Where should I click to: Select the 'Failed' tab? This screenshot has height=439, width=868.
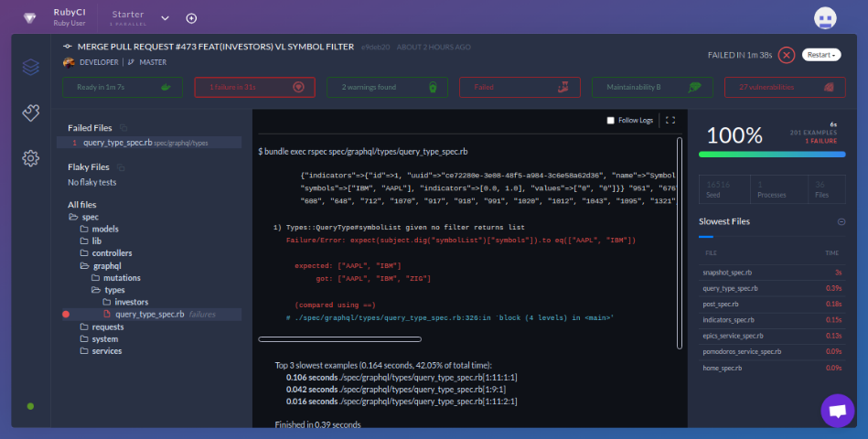520,88
